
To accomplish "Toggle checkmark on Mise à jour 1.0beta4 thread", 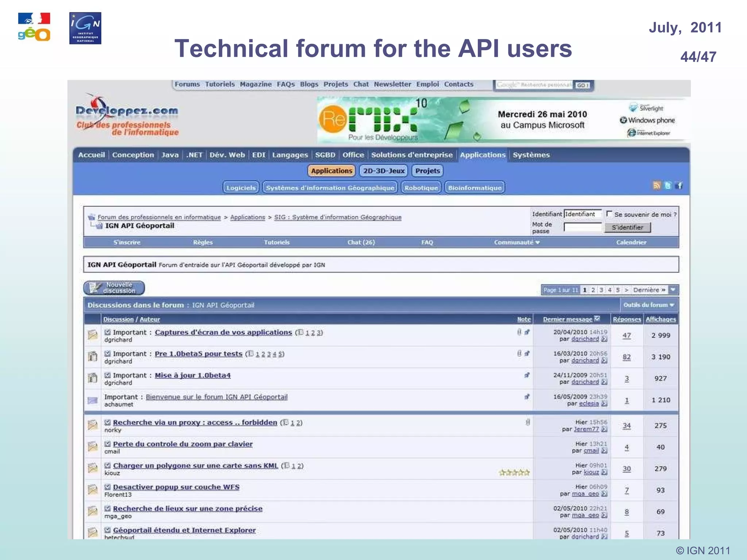I will [x=108, y=375].
